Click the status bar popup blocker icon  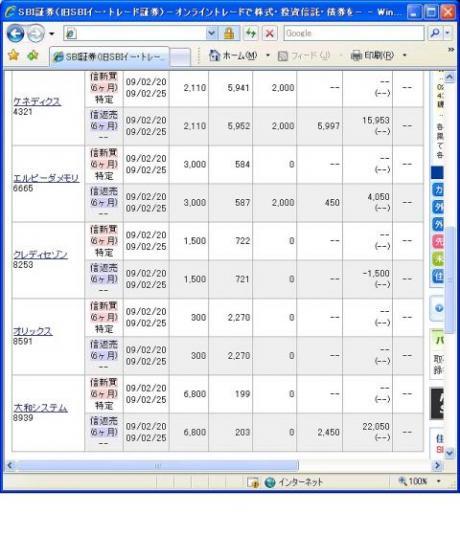(x=253, y=482)
